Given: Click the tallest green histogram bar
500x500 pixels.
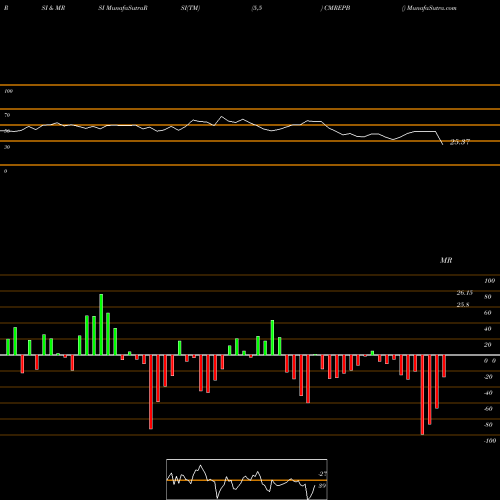Looking at the screenshot, I should click(x=101, y=325).
